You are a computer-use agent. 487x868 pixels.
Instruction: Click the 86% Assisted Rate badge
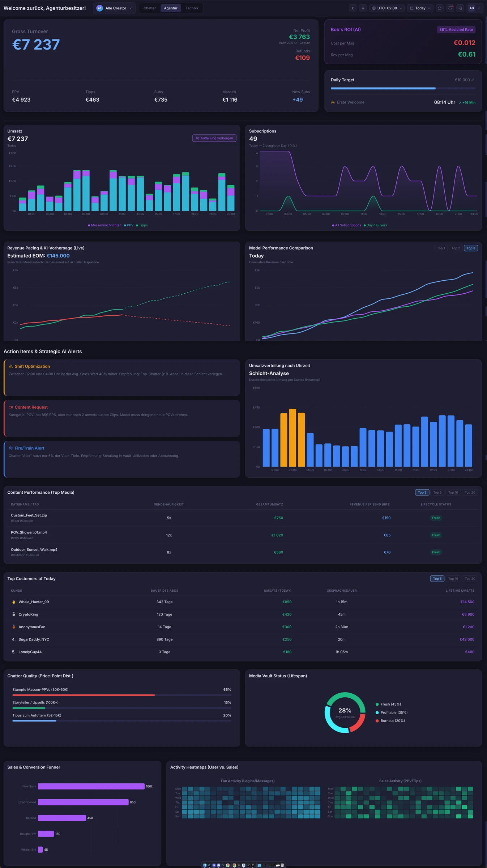[456, 30]
